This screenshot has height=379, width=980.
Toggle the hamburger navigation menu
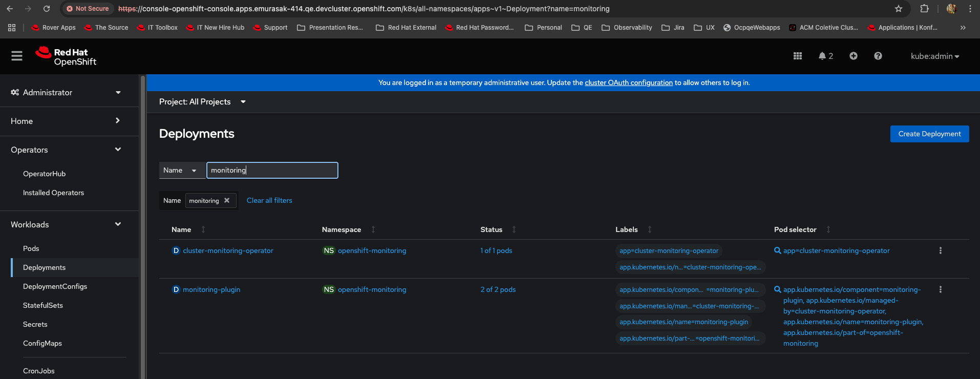click(17, 56)
